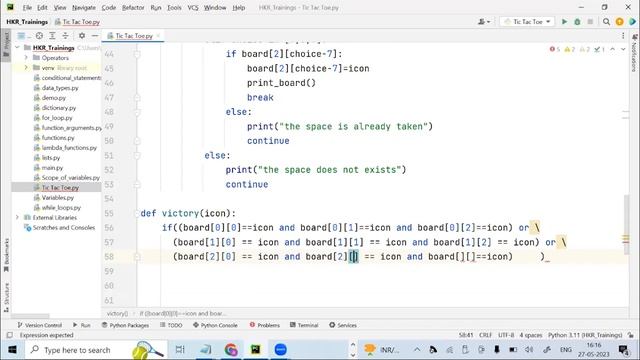Toggle the Bookmarks side panel
The height and width of the screenshot is (360, 640).
point(6,256)
